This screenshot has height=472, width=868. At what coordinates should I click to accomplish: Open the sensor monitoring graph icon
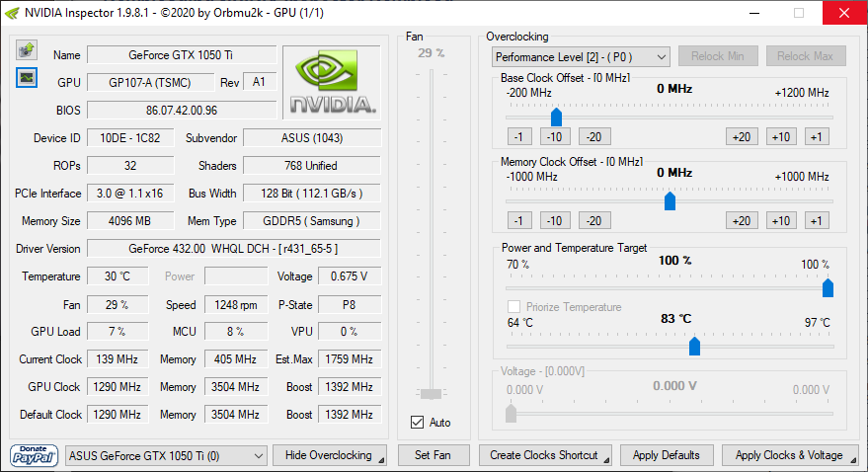click(x=26, y=77)
